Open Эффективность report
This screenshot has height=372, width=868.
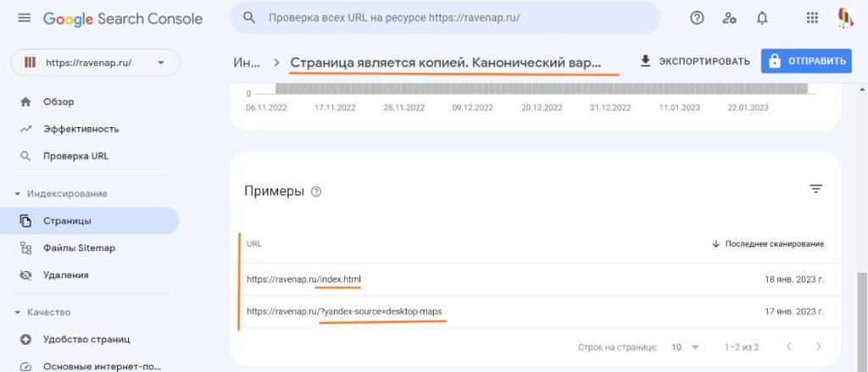(81, 129)
